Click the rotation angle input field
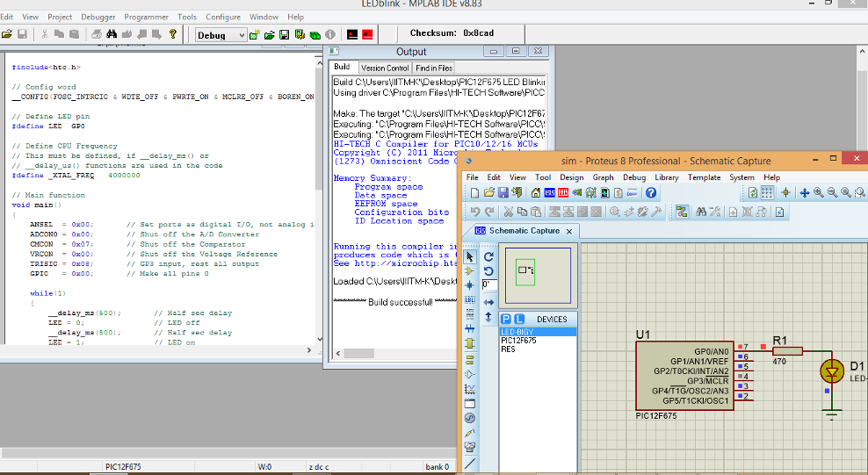868x475 pixels. click(x=489, y=284)
